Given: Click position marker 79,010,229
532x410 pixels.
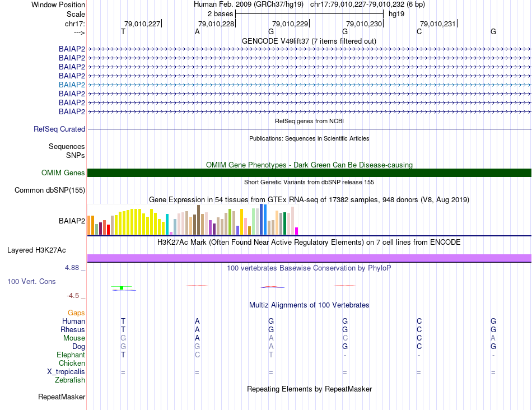Looking at the screenshot, I should tap(290, 24).
